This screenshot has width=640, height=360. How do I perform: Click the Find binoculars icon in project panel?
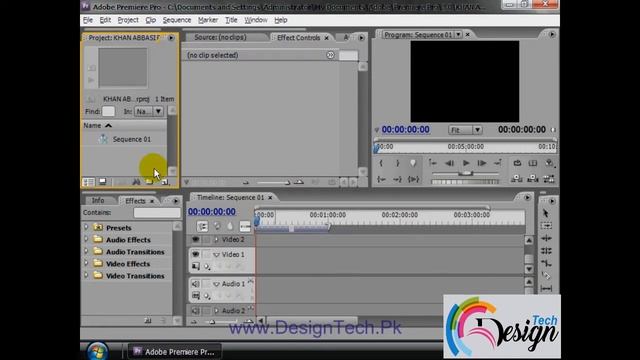click(x=136, y=182)
